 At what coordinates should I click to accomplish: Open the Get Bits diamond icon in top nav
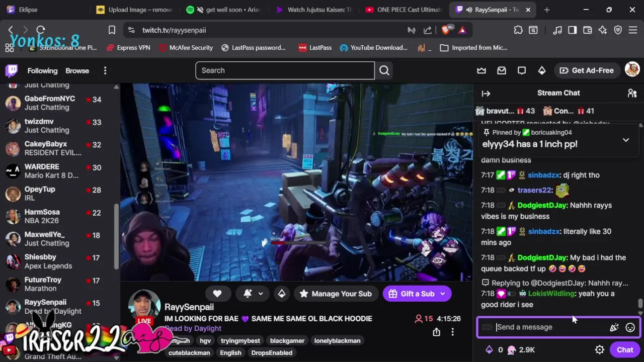coord(542,70)
